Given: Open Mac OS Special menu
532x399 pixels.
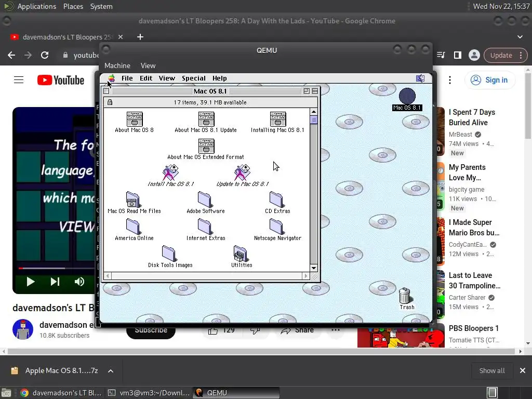Looking at the screenshot, I should tap(194, 78).
